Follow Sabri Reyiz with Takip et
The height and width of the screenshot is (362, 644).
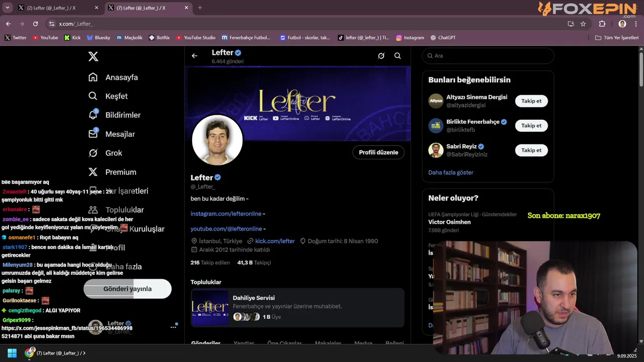pyautogui.click(x=531, y=150)
